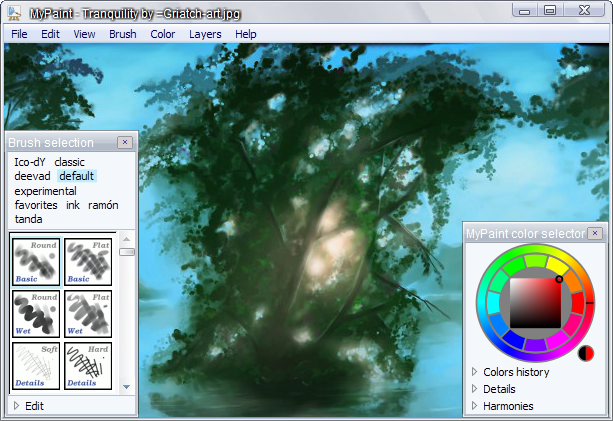Click the orange segment of hue ring
The width and height of the screenshot is (613, 421).
[x=574, y=282]
